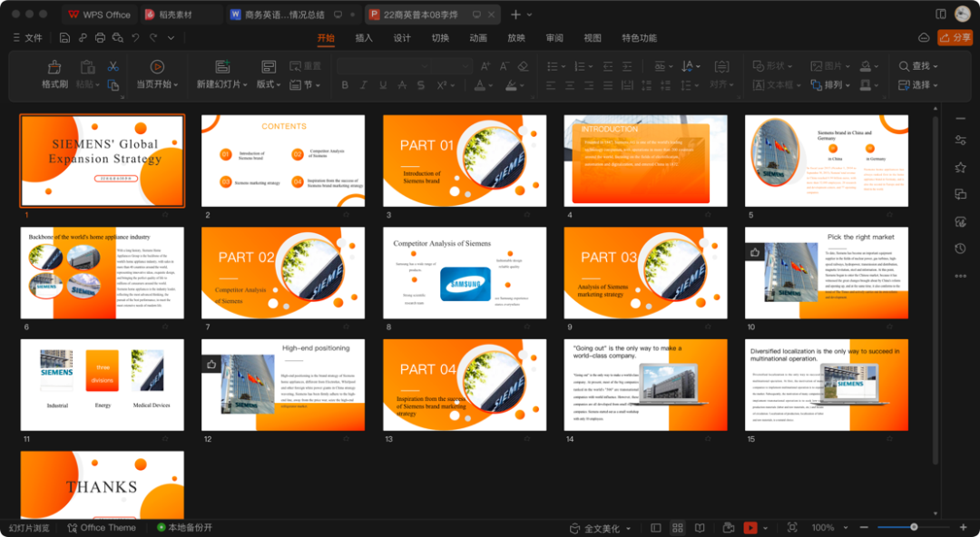
Task: Toggle local backup (本地备份开) status
Action: (184, 528)
